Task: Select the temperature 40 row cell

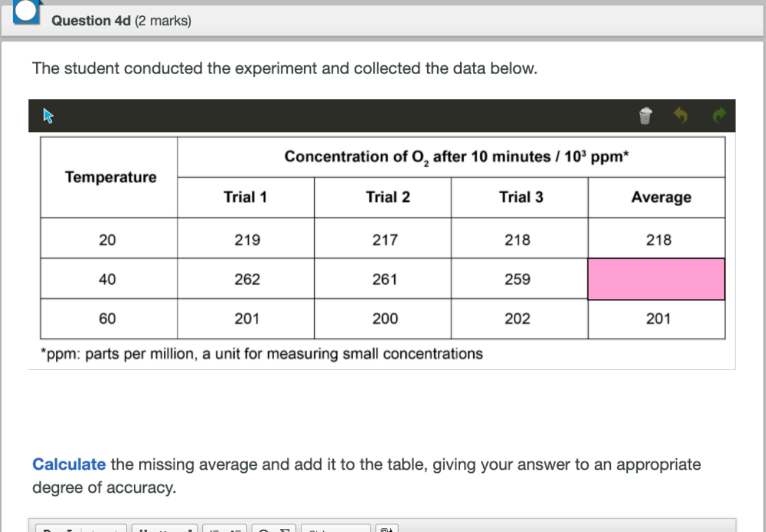Action: click(107, 280)
